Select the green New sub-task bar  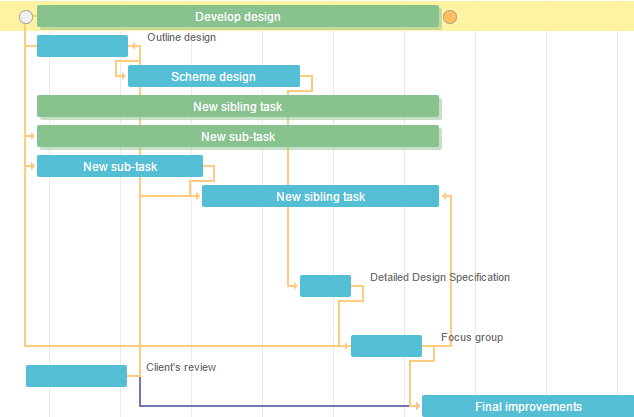(x=238, y=136)
